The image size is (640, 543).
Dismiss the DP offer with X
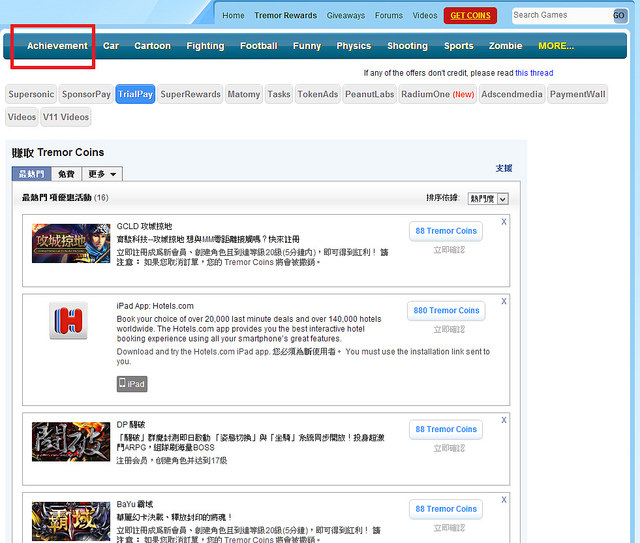click(x=504, y=420)
